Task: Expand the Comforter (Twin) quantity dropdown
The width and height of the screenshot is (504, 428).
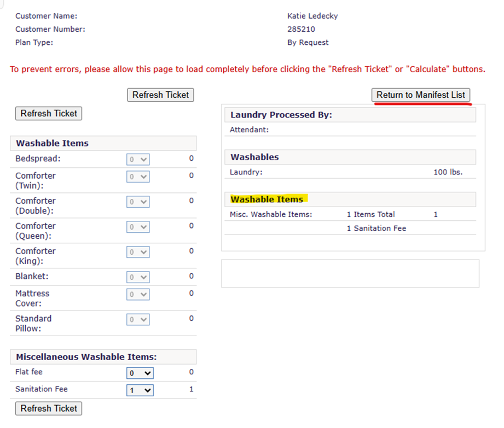Action: pos(138,177)
